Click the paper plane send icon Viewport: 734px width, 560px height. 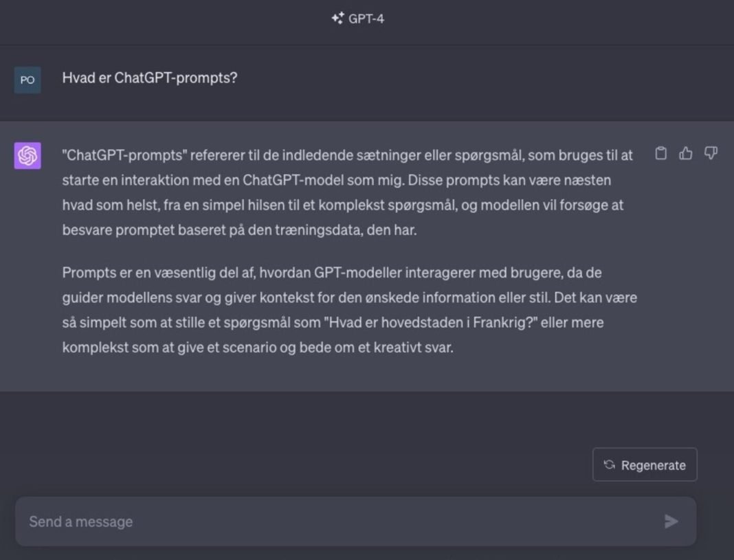click(671, 522)
